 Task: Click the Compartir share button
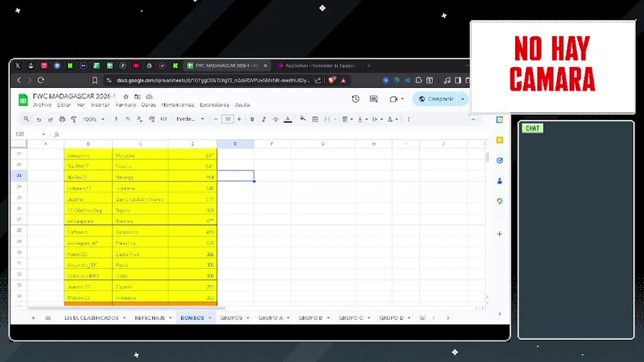pos(436,99)
